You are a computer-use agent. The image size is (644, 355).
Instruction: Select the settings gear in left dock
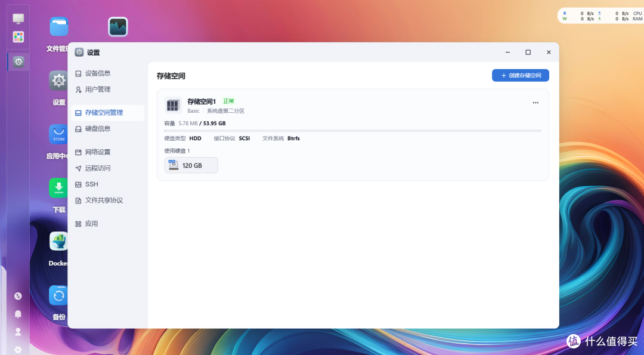coord(18,62)
